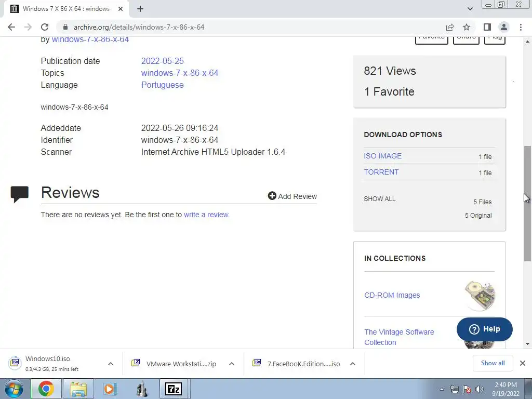
Task: Open the tab search dropdown
Action: (x=470, y=9)
